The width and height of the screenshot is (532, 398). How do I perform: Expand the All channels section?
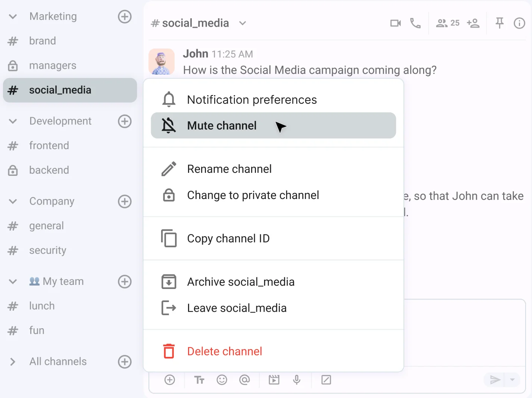point(12,361)
